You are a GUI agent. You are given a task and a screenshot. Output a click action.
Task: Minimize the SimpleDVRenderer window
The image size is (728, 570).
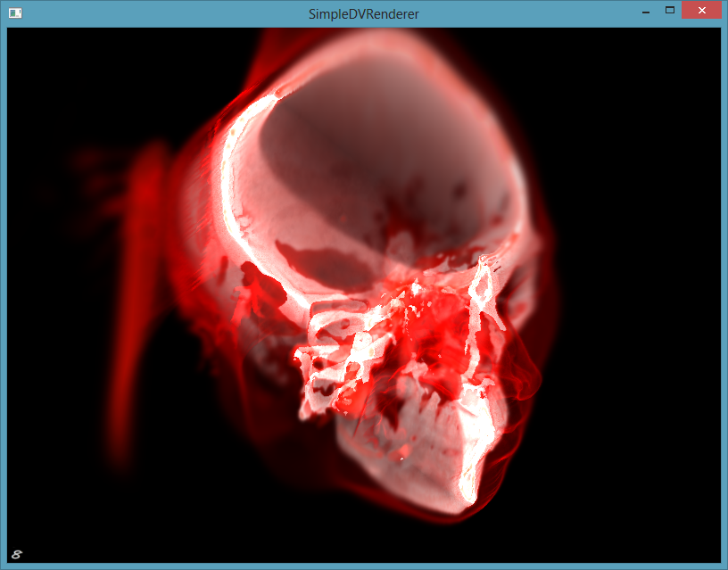(644, 12)
